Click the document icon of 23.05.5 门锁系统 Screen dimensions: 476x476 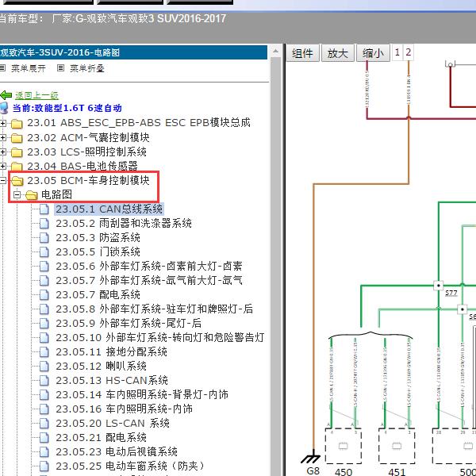[44, 252]
